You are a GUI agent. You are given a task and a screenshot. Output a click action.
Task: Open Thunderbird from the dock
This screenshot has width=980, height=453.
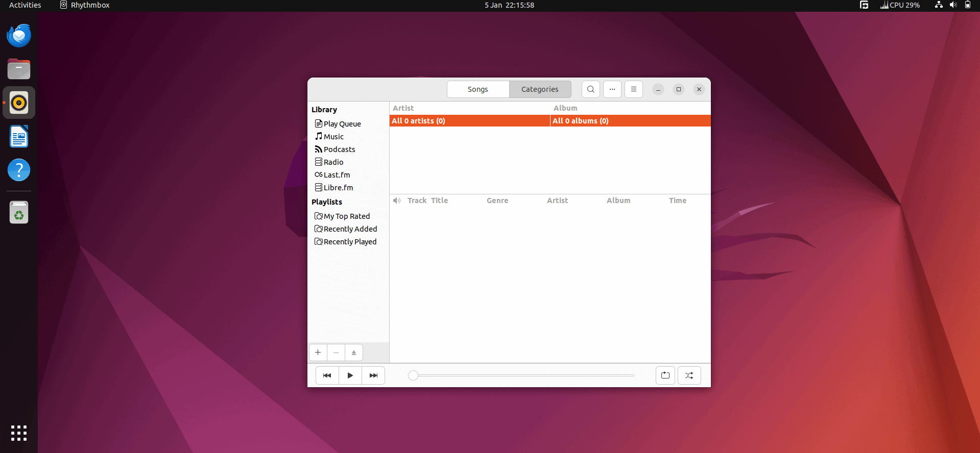pos(19,35)
